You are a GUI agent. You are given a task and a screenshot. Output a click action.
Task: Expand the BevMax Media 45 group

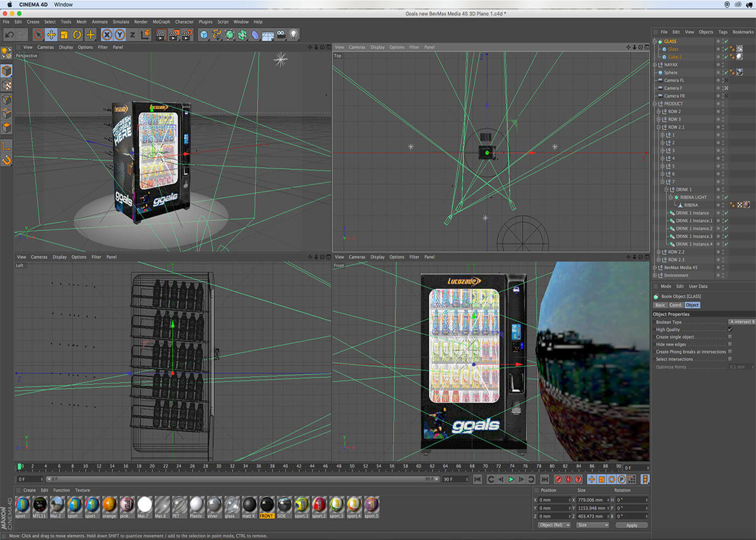[655, 267]
